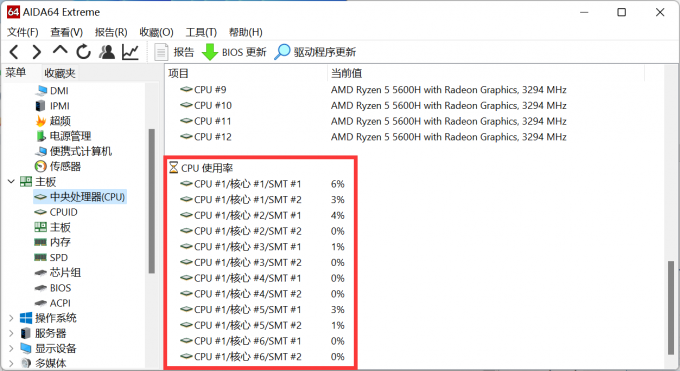Image resolution: width=680 pixels, height=371 pixels.
Task: Select row CPU #1/核心 #1/SMT #1
Action: [262, 184]
